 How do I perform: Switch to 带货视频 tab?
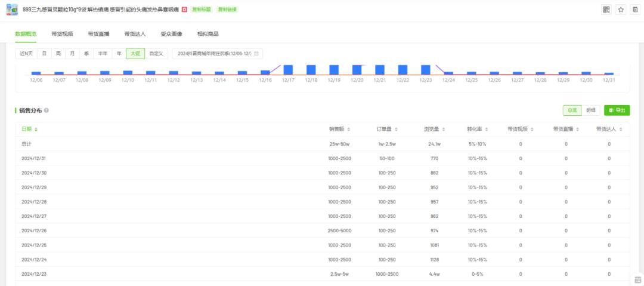tap(63, 34)
